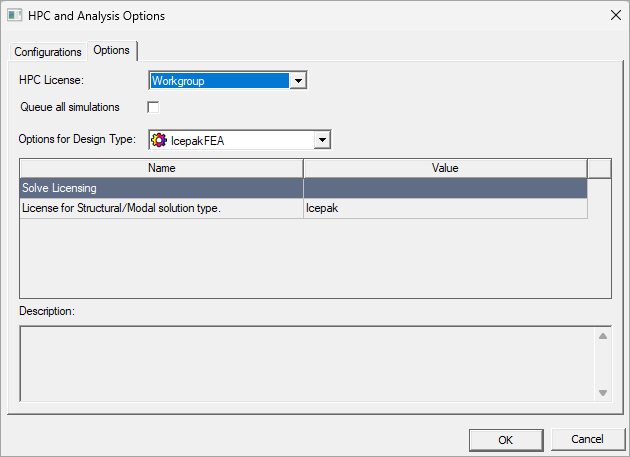
Task: Close the HPC and Analysis Options dialog
Action: tap(616, 16)
